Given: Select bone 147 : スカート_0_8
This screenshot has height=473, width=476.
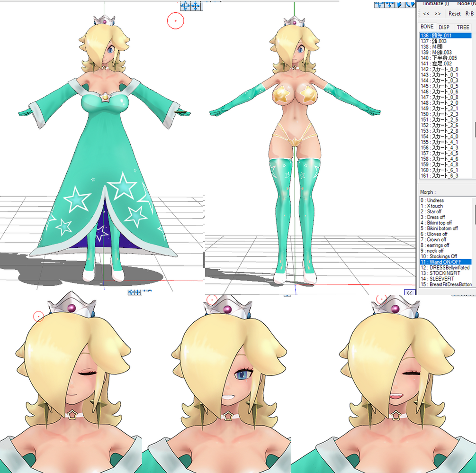Looking at the screenshot, I should coord(445,97).
